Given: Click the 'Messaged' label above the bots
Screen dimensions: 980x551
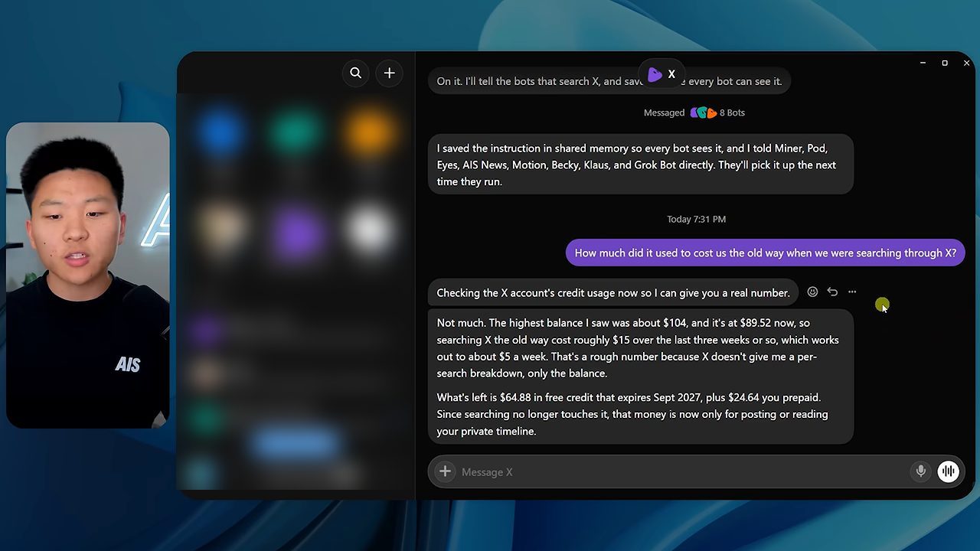Looking at the screenshot, I should pos(664,112).
